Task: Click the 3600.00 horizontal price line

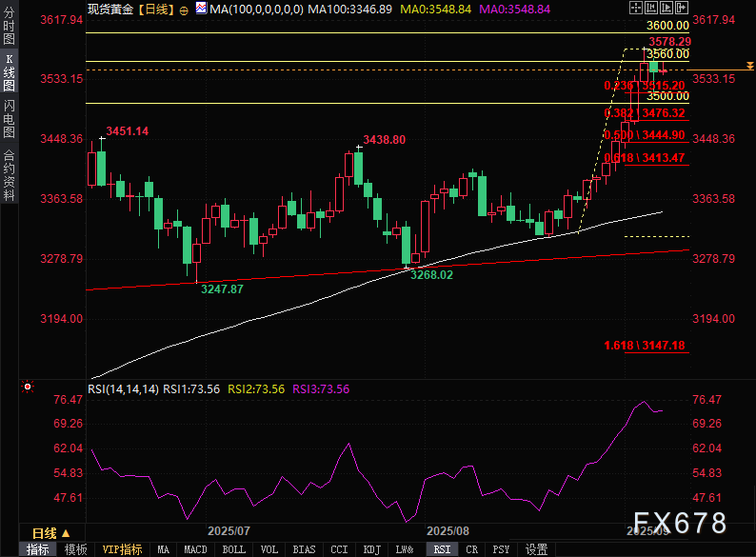Action: click(x=381, y=32)
